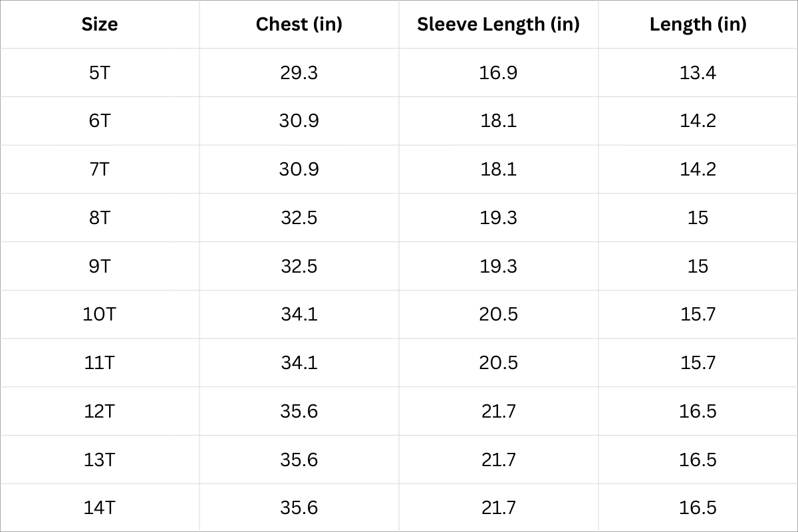Image resolution: width=798 pixels, height=532 pixels.
Task: Select the 6T size cell
Action: pyautogui.click(x=100, y=121)
